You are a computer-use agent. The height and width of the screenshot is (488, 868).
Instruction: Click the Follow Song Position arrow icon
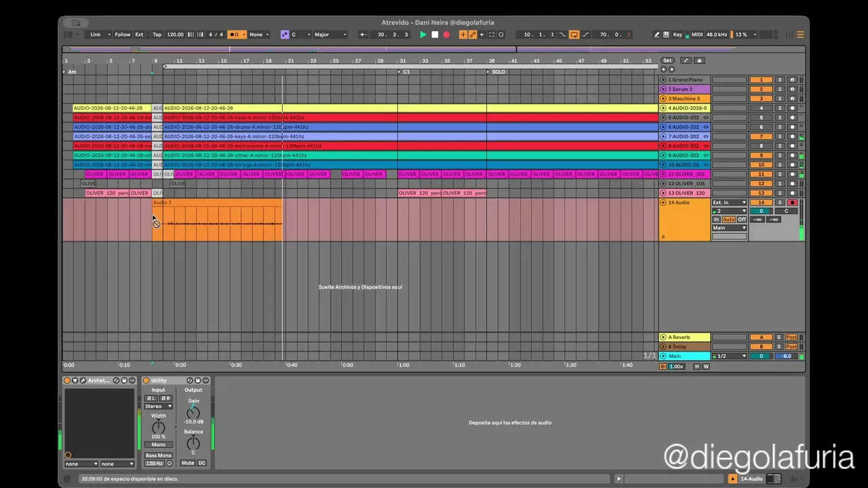click(x=363, y=35)
